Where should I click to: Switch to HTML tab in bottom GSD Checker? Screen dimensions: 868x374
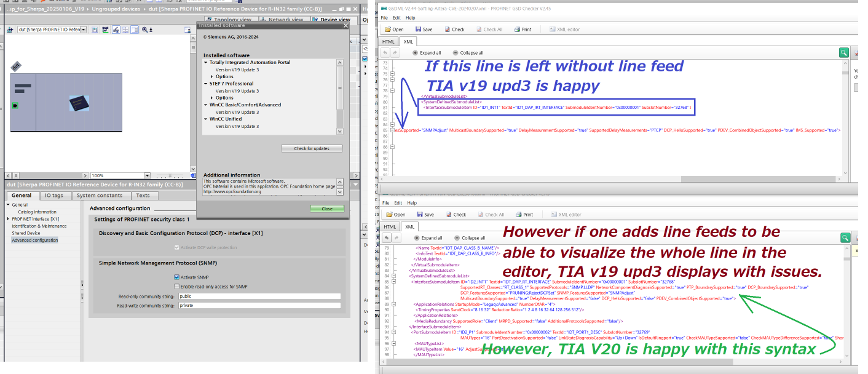[390, 227]
